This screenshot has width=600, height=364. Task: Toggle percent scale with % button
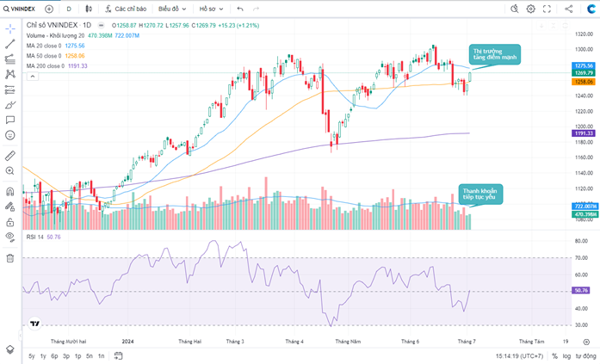click(554, 356)
